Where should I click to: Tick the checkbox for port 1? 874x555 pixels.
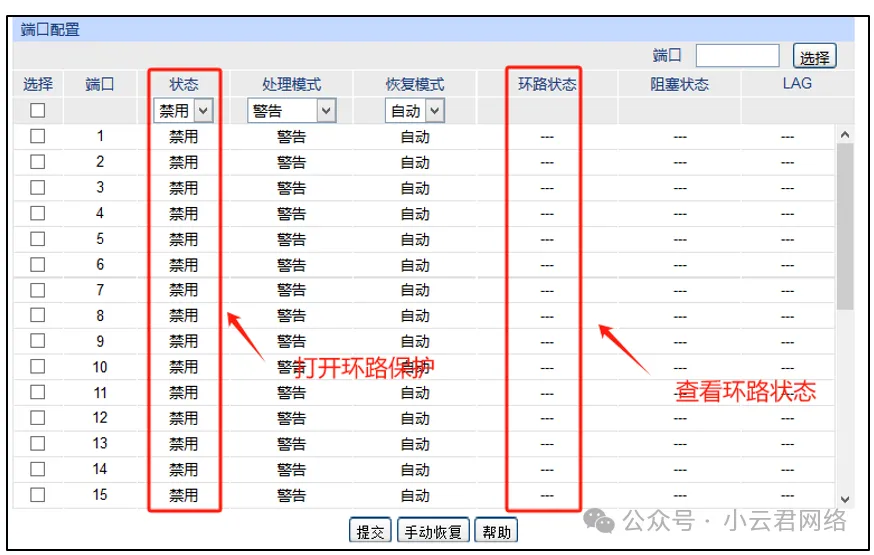[38, 137]
